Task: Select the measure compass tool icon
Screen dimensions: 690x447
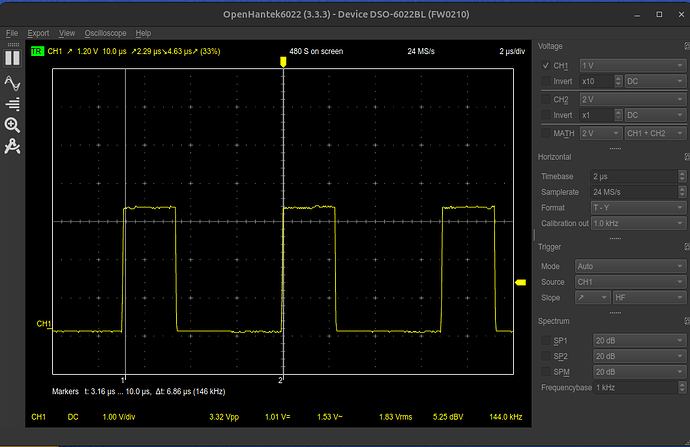Action: click(13, 147)
